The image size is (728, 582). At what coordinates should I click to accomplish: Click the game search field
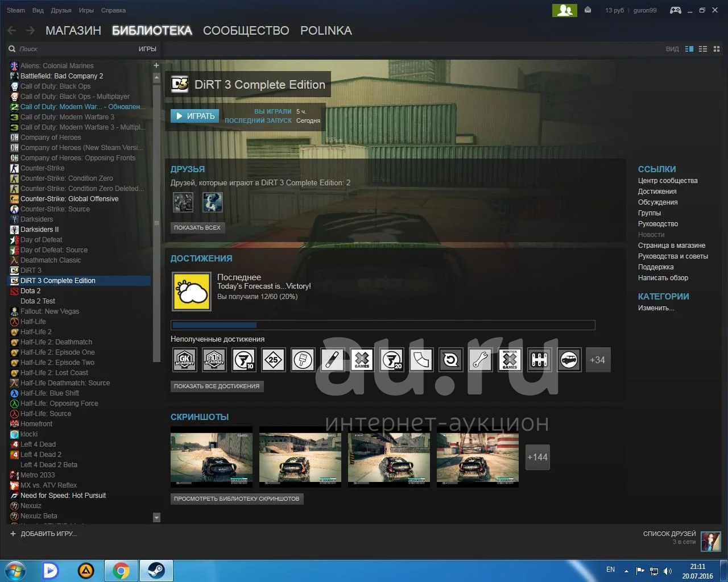[x=71, y=49]
